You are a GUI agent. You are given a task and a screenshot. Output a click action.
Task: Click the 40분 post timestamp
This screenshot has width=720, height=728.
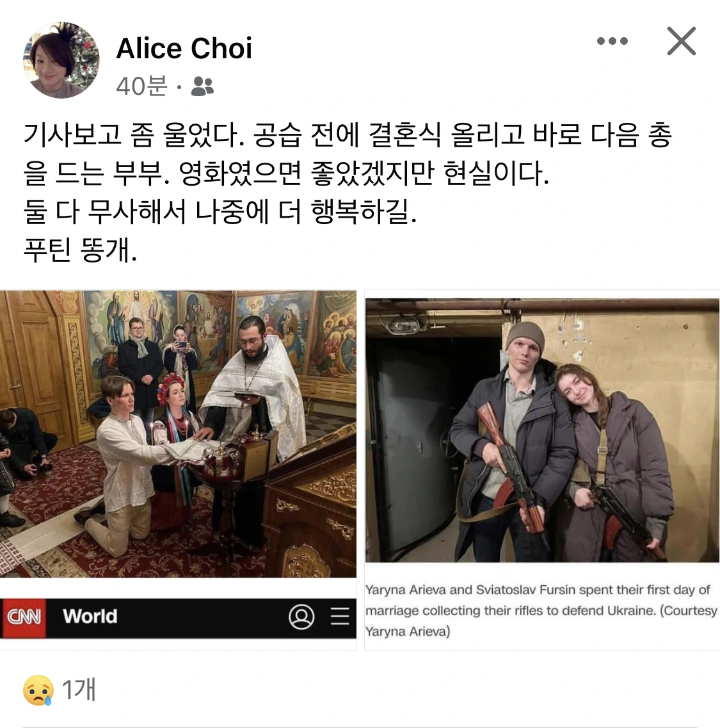click(141, 86)
